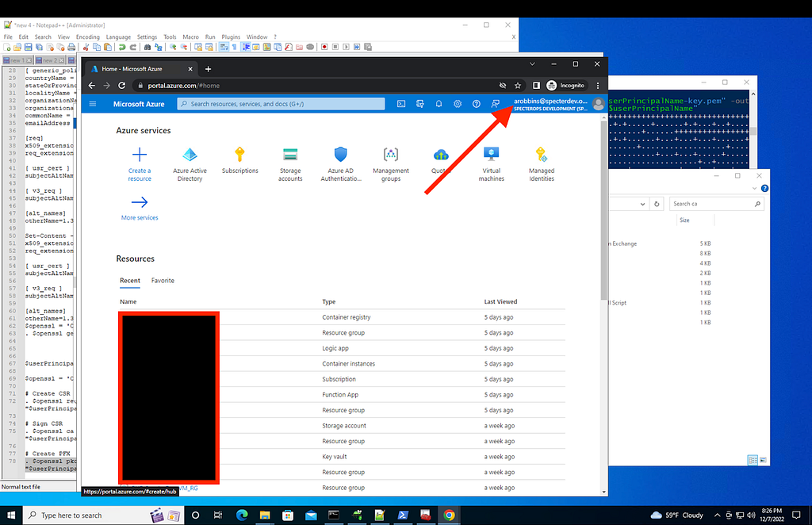Open the arobbins account menu
The image size is (812, 525).
tap(550, 104)
